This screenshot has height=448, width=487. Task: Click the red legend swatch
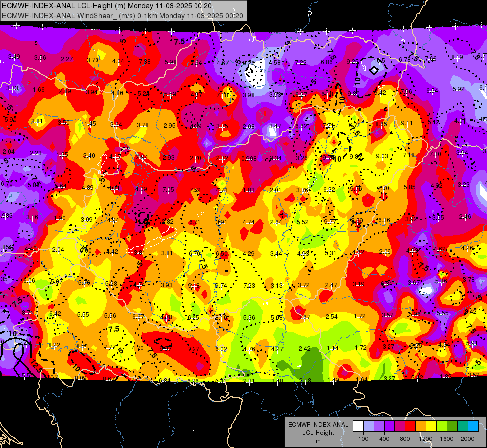410,426
